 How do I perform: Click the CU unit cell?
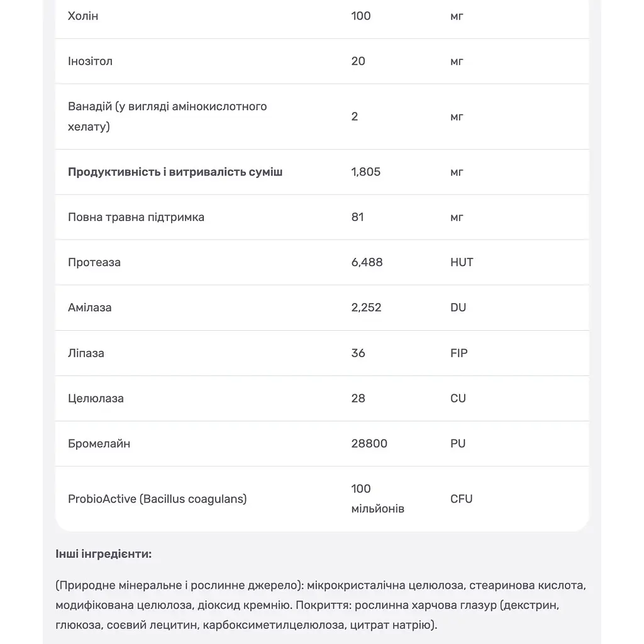coord(458,398)
